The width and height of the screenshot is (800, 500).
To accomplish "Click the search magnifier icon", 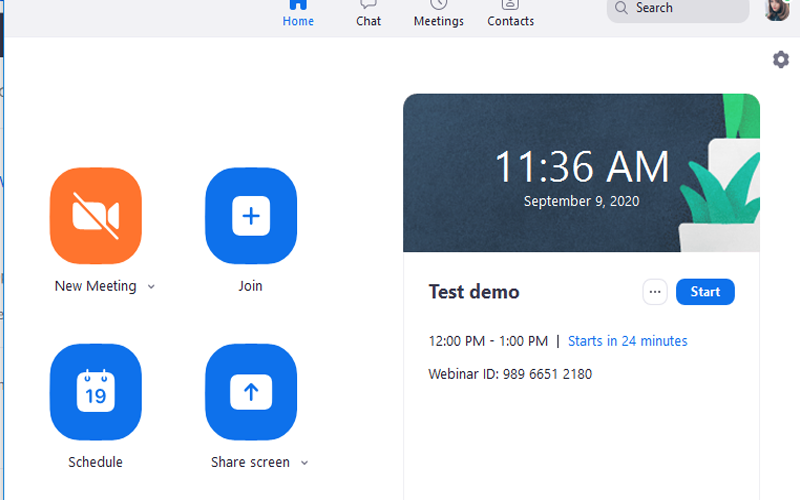I will click(x=621, y=8).
